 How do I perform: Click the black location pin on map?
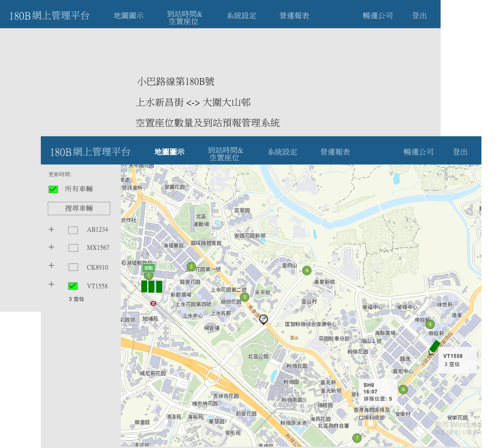tap(263, 319)
